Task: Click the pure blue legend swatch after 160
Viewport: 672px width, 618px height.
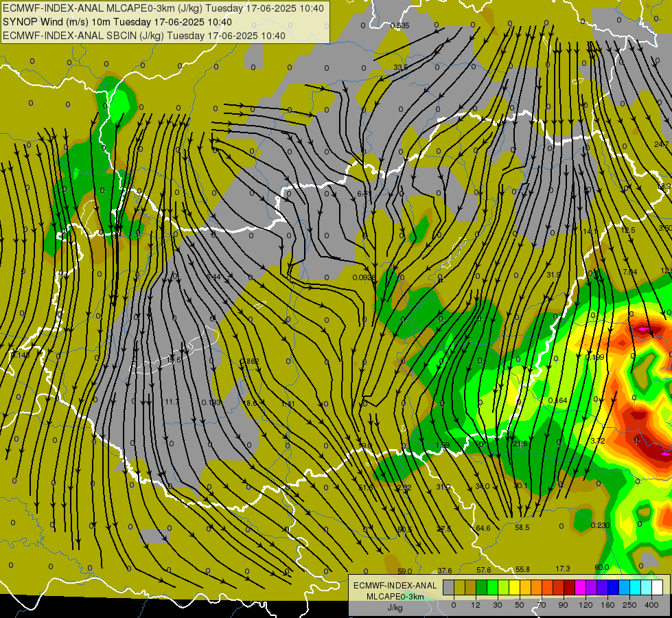Action: point(613,588)
